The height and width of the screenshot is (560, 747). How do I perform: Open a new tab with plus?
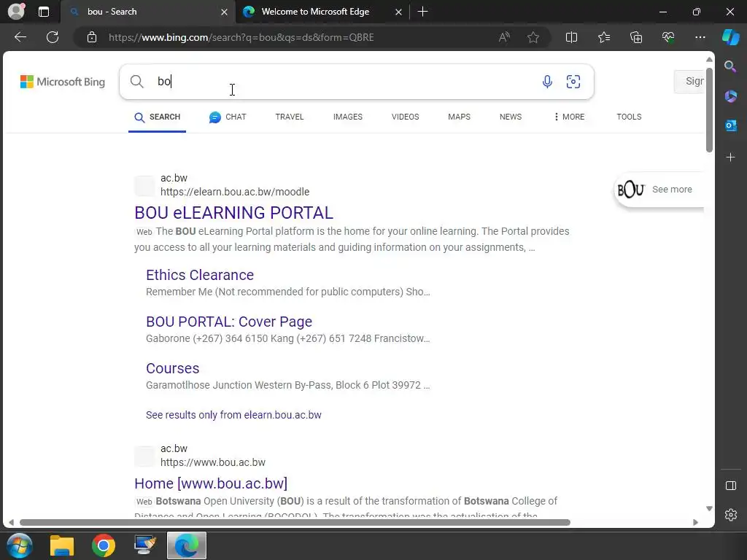coord(422,12)
